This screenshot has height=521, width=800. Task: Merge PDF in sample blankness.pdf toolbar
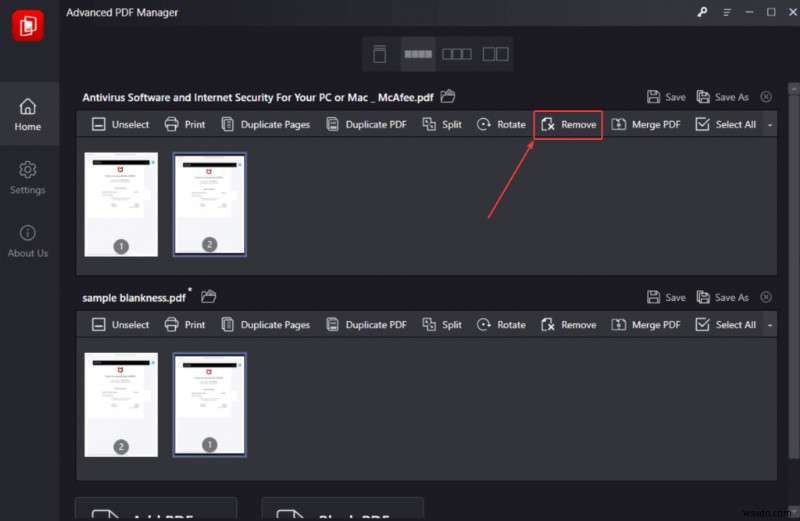pos(646,325)
